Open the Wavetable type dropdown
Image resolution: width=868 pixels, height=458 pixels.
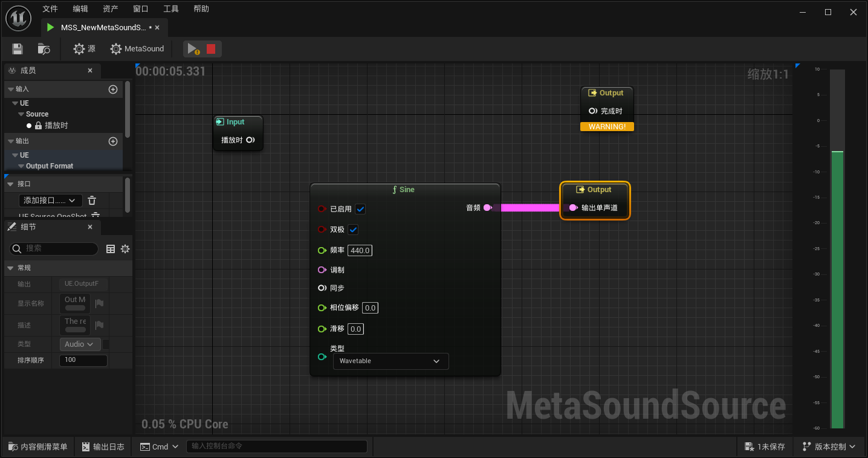pyautogui.click(x=390, y=361)
